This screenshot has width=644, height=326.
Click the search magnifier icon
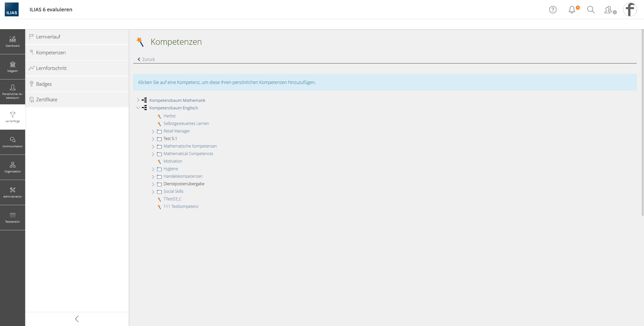pyautogui.click(x=591, y=10)
